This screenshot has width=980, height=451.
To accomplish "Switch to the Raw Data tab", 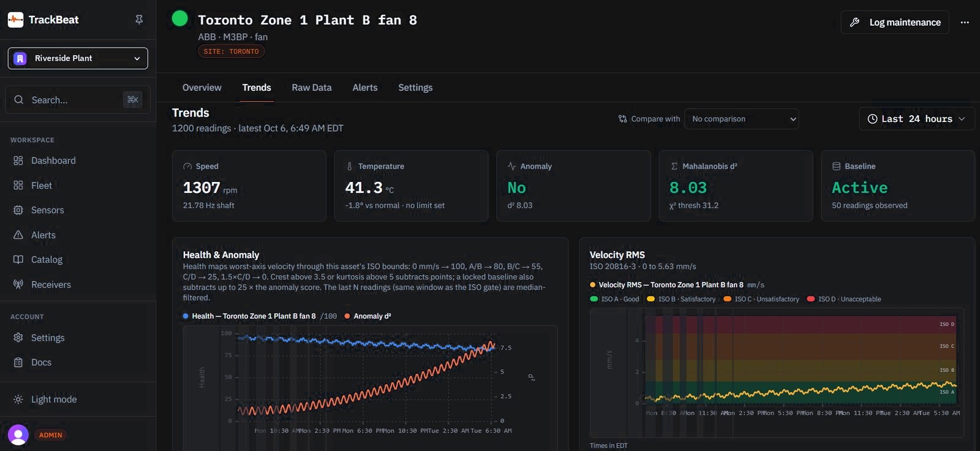I will [312, 88].
